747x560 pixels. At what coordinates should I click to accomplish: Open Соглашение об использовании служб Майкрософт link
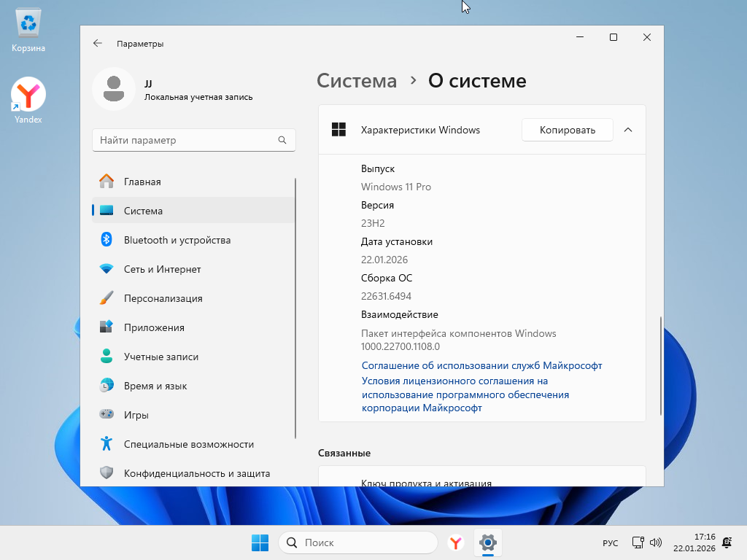click(x=481, y=365)
